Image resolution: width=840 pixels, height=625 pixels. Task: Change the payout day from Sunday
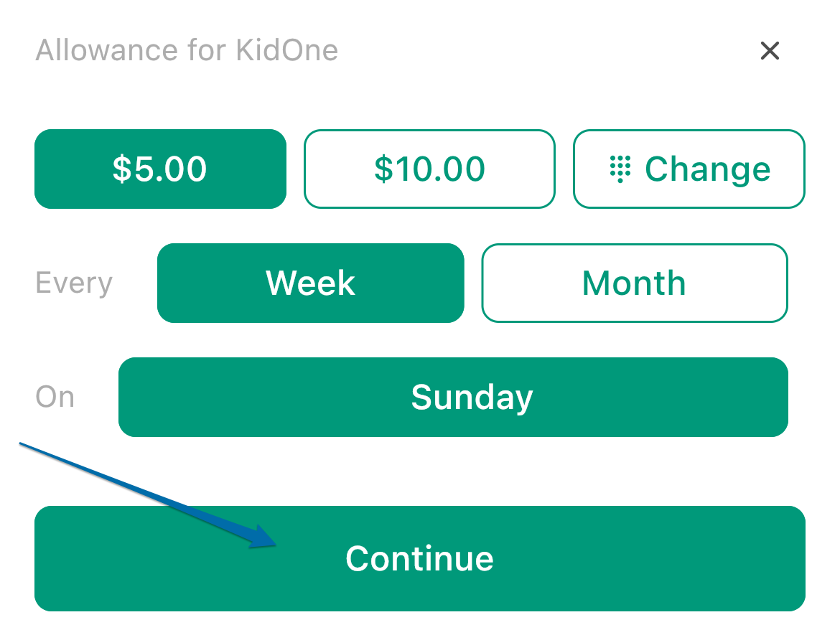pyautogui.click(x=453, y=397)
